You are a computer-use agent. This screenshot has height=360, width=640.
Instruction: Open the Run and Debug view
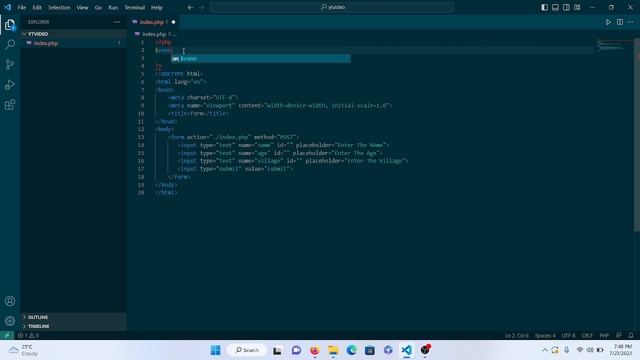pos(10,84)
